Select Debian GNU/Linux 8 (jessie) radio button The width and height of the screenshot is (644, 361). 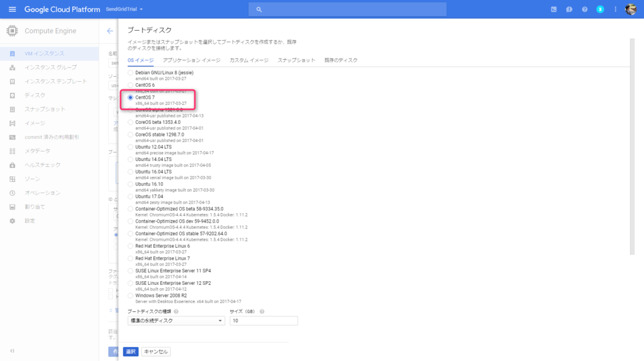coord(130,73)
